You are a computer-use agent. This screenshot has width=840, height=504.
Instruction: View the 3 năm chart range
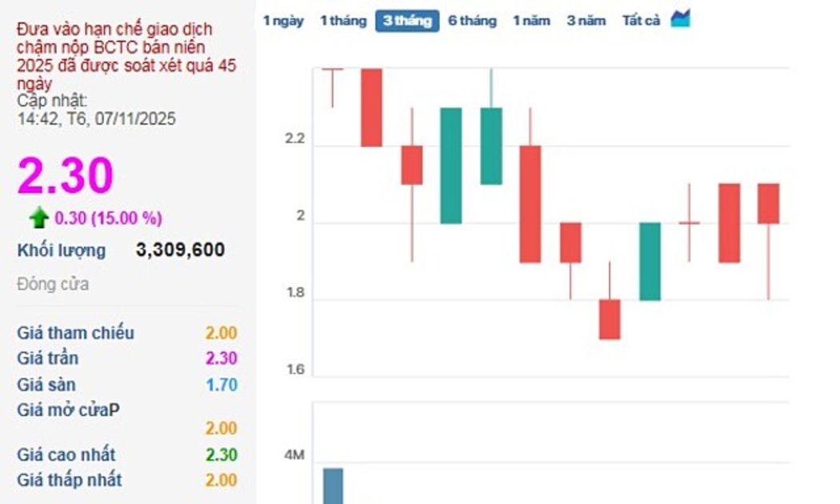click(586, 21)
